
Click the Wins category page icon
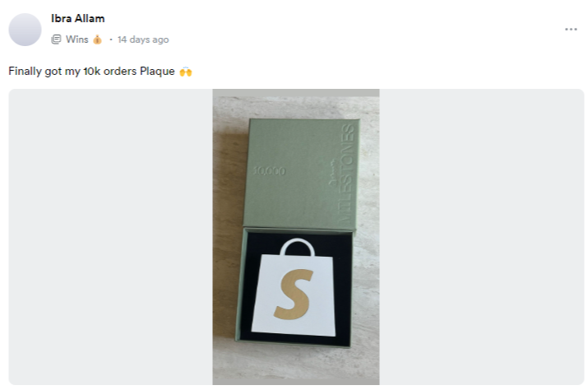tap(56, 39)
